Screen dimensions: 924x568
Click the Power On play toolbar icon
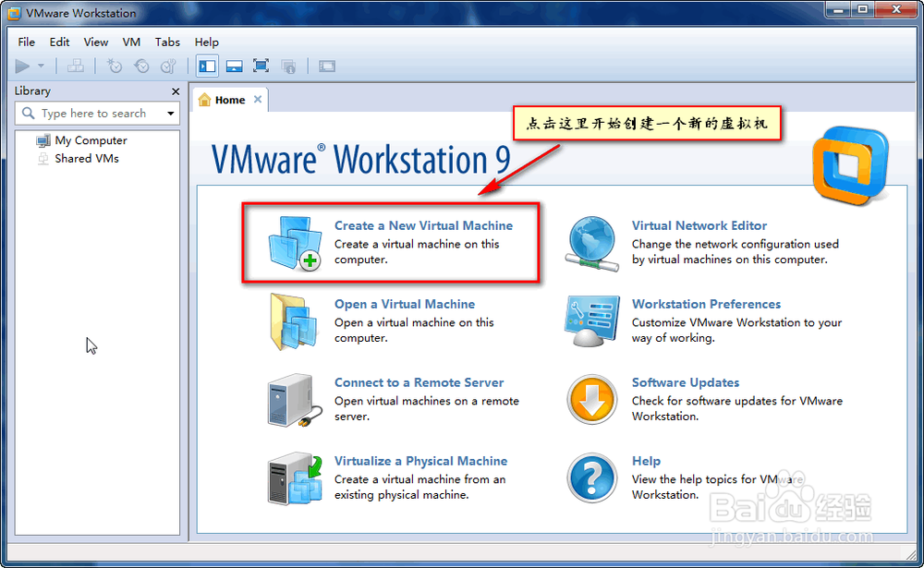click(x=22, y=66)
